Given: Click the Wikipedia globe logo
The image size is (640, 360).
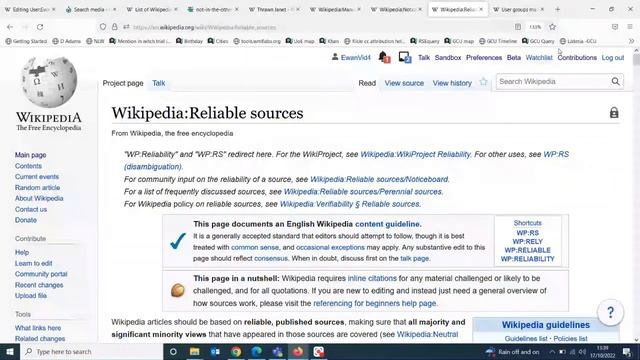Looking at the screenshot, I should coord(49,82).
